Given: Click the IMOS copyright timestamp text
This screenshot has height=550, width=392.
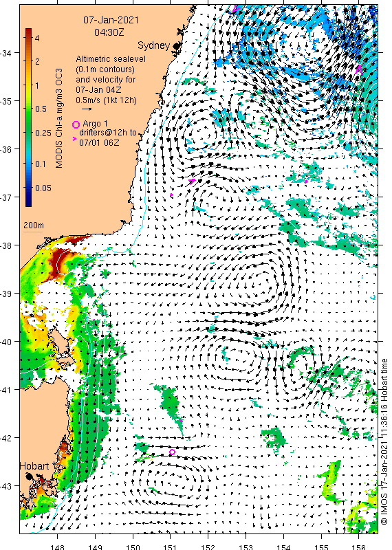Looking at the screenshot, I should (384, 441).
